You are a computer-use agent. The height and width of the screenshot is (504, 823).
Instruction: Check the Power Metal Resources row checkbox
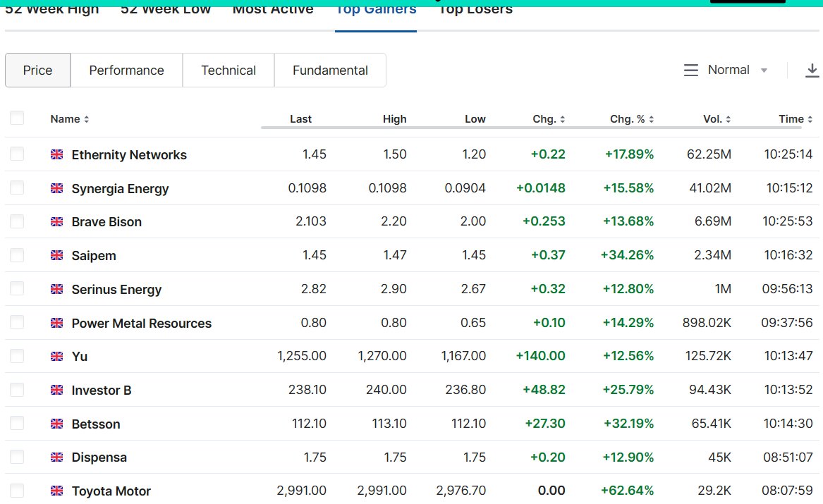[x=17, y=323]
